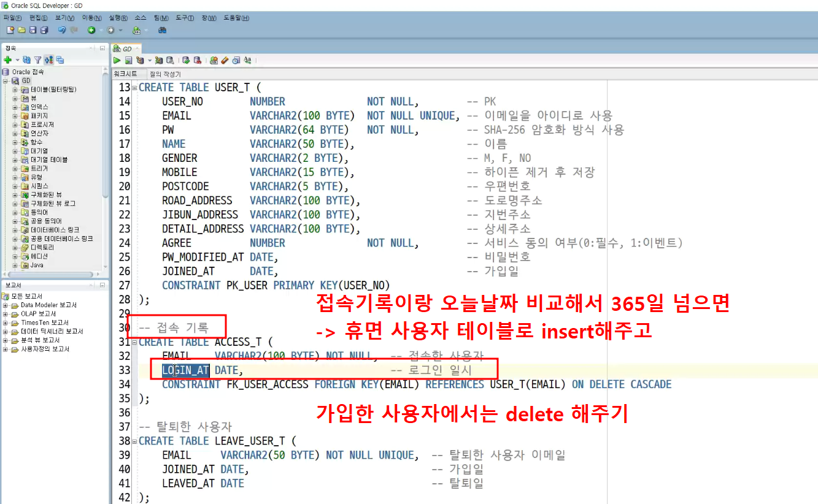
Task: Open the Explain Plan dropdown arrow
Action: pyautogui.click(x=149, y=60)
